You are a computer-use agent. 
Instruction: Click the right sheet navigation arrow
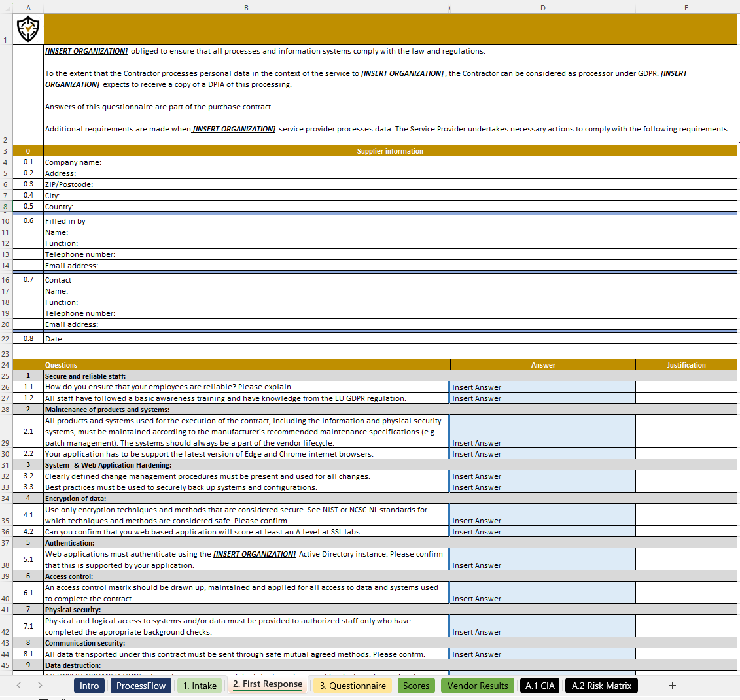coord(39,685)
